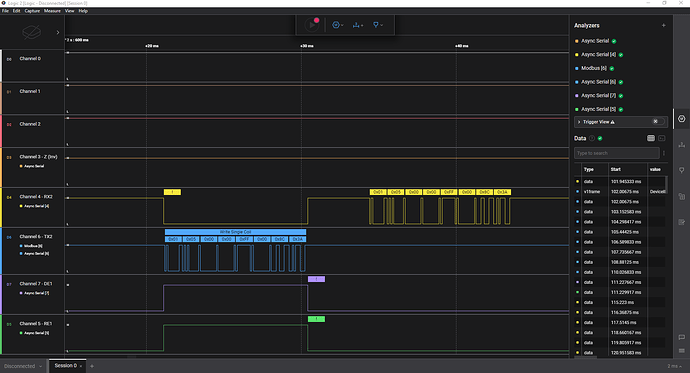Viewport: 690px width, 373px height.
Task: Switch data panel to table view
Action: point(651,138)
